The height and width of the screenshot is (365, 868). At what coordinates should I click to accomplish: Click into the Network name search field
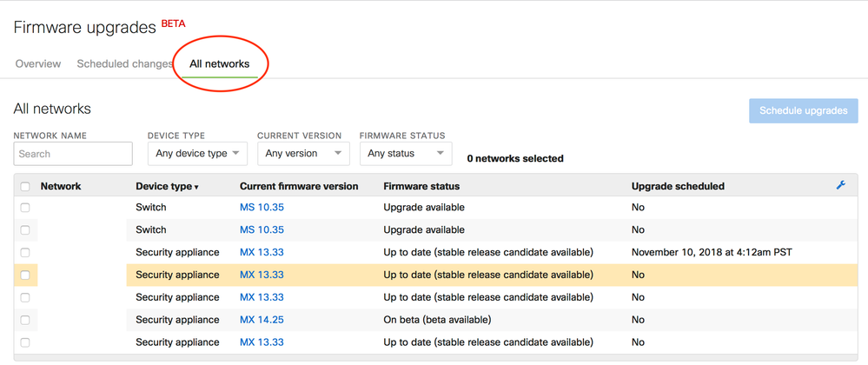pyautogui.click(x=73, y=154)
